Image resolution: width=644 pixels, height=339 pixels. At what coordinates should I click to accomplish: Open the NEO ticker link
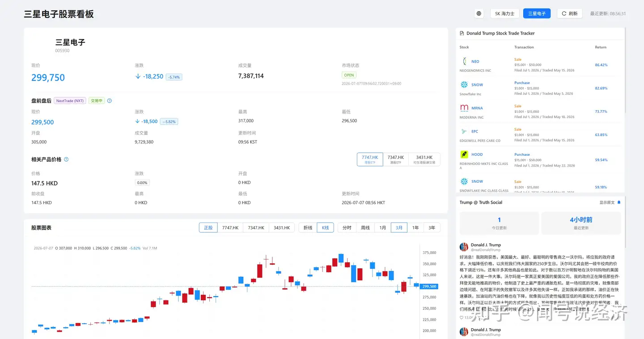475,61
